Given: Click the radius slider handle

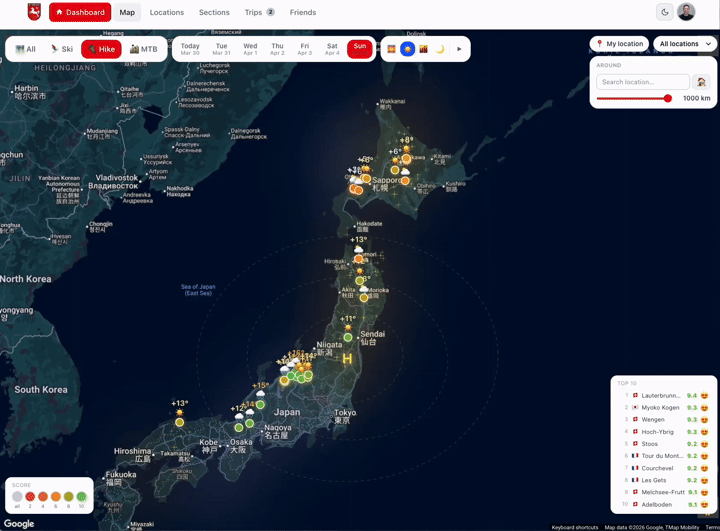Looking at the screenshot, I should (668, 99).
